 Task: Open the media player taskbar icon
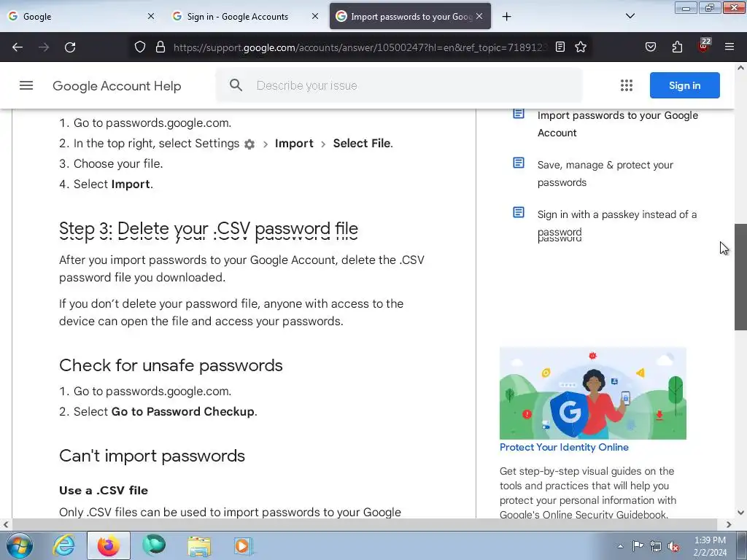pos(242,545)
